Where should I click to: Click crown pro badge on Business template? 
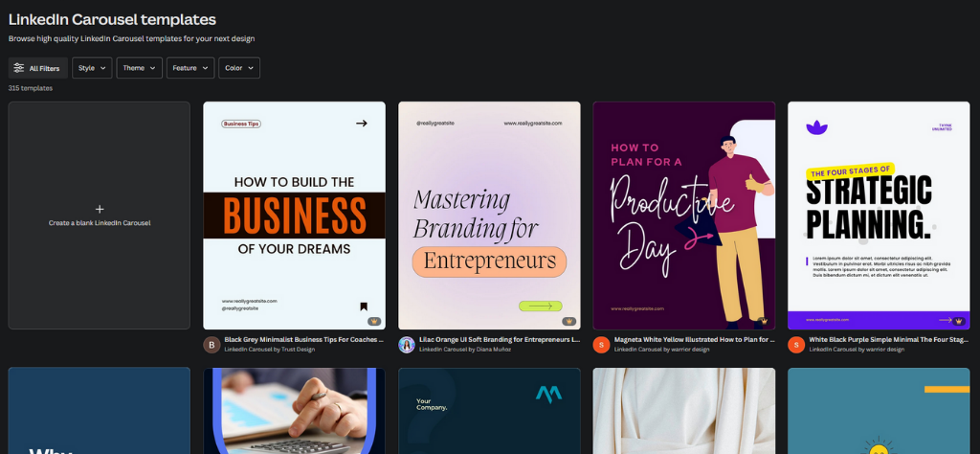374,322
